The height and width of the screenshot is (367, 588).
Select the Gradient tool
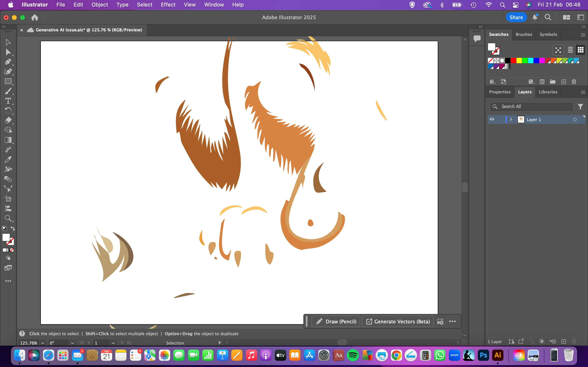click(8, 140)
